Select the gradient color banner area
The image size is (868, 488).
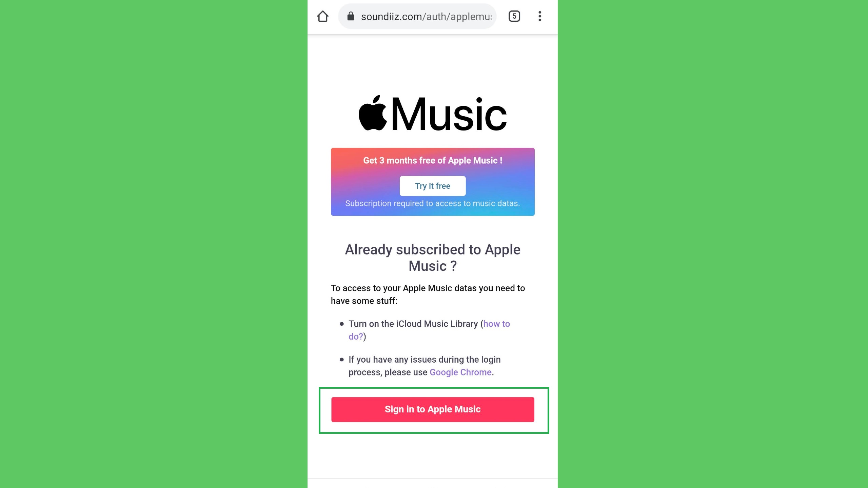point(432,182)
